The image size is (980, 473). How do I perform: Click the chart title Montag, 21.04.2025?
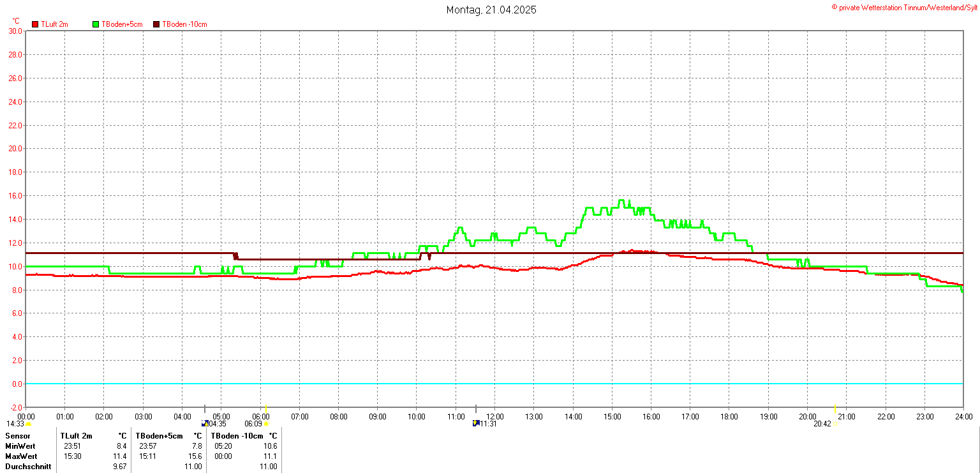(491, 10)
